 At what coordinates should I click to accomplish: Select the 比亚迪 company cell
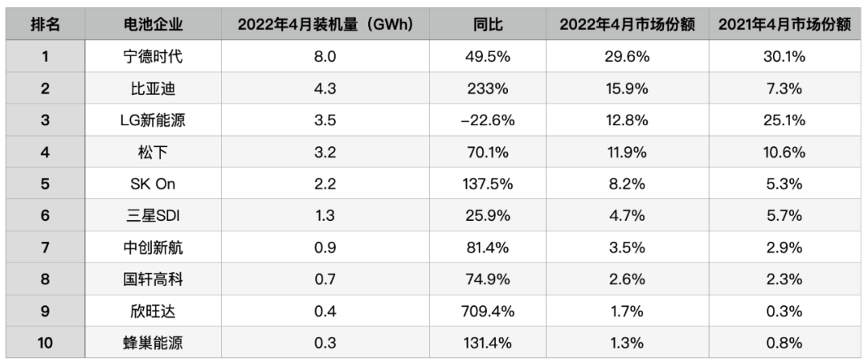[x=149, y=89]
